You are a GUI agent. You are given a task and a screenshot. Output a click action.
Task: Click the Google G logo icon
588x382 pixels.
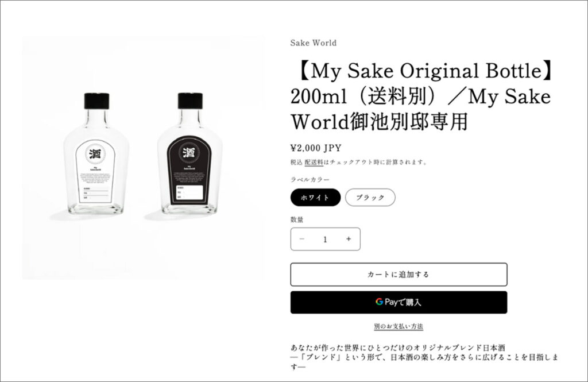tap(379, 302)
